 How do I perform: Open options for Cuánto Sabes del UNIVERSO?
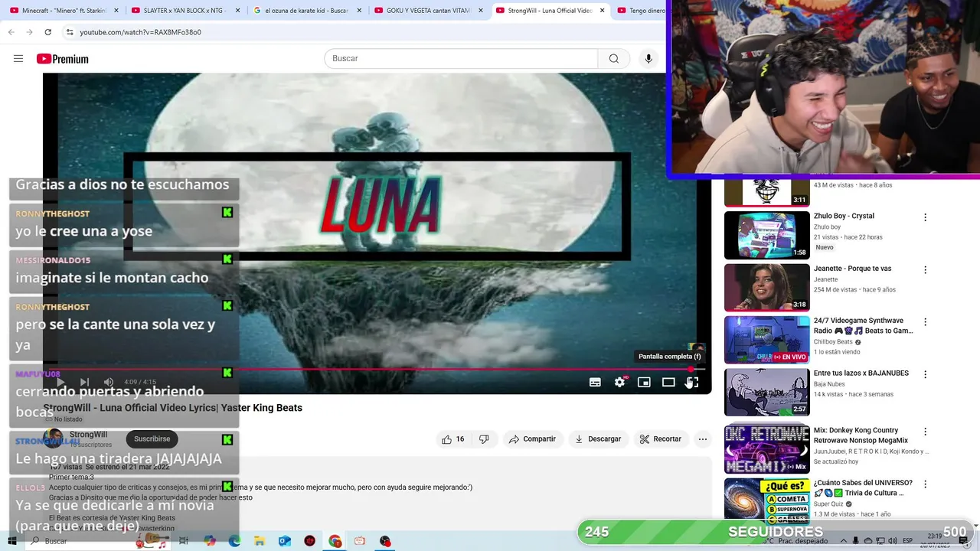click(x=925, y=484)
